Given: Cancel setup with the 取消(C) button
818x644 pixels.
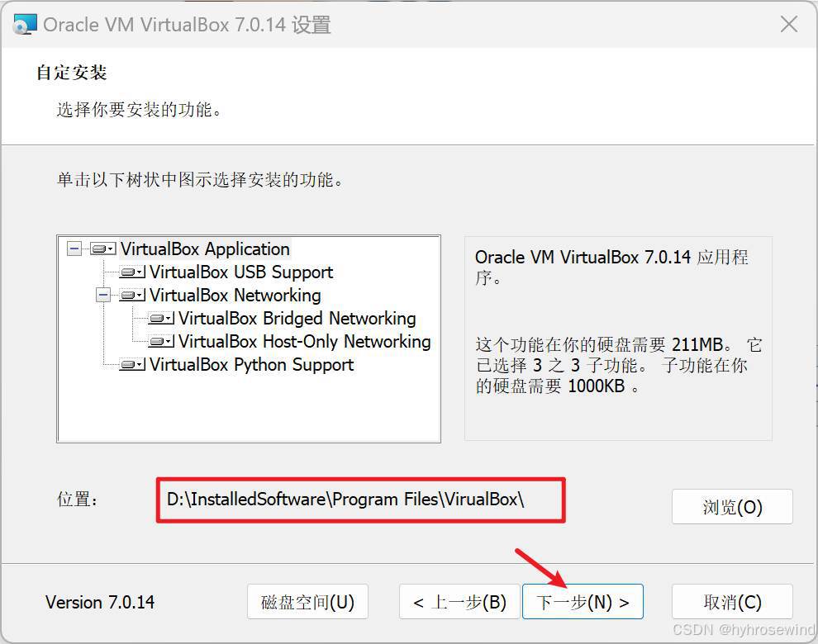Looking at the screenshot, I should (x=732, y=602).
